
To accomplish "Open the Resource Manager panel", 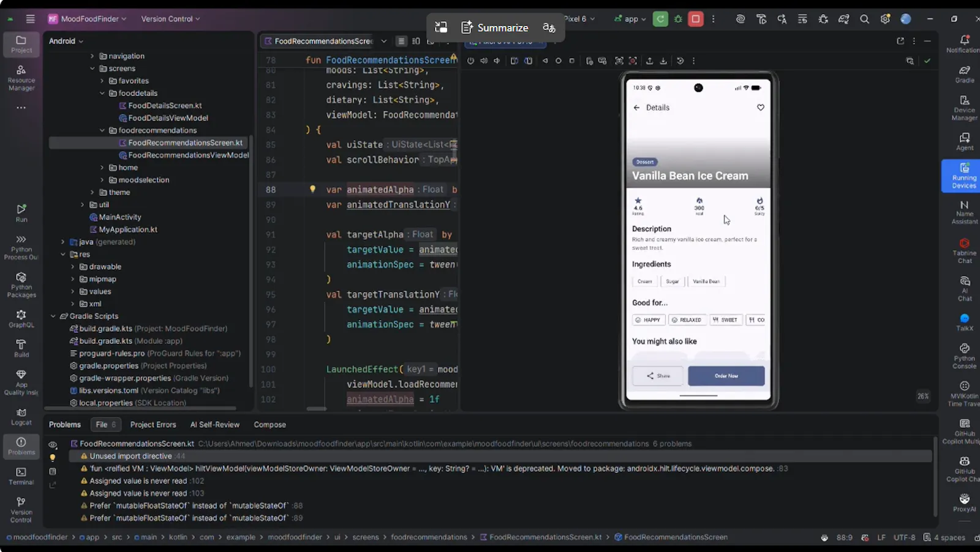I will click(x=21, y=78).
